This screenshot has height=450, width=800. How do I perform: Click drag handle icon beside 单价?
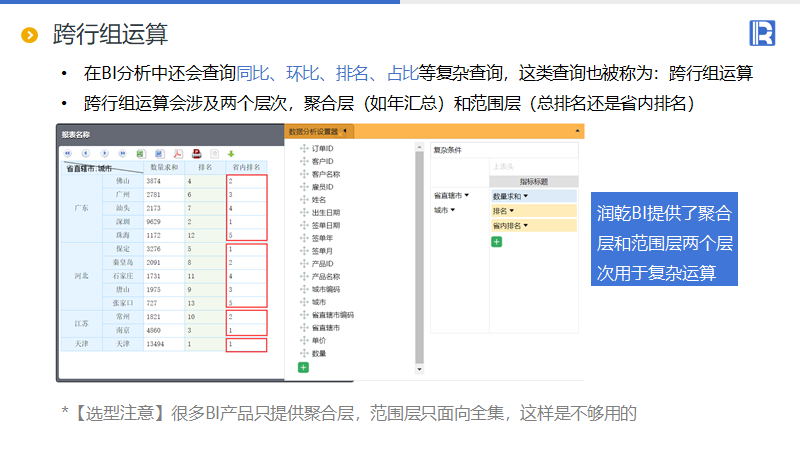[304, 340]
